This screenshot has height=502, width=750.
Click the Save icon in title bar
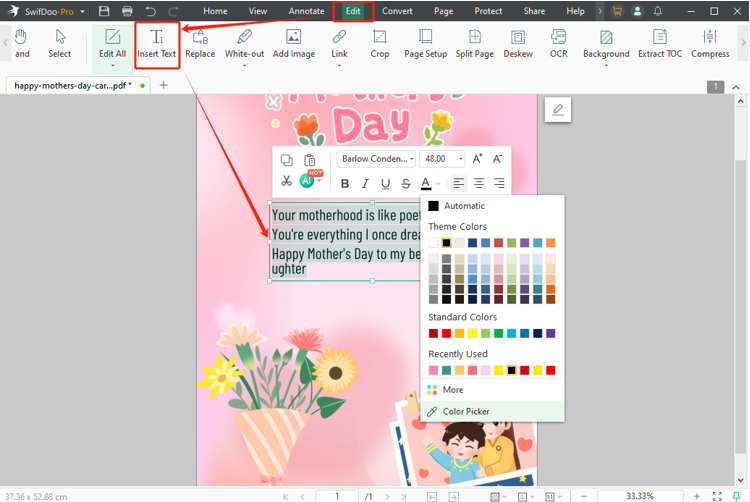pyautogui.click(x=104, y=11)
